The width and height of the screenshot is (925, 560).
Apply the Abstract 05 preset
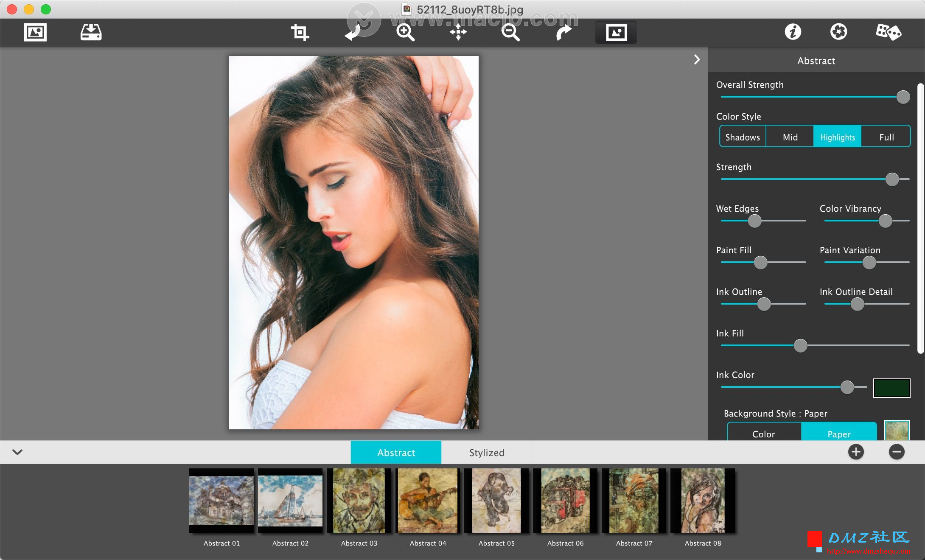496,501
